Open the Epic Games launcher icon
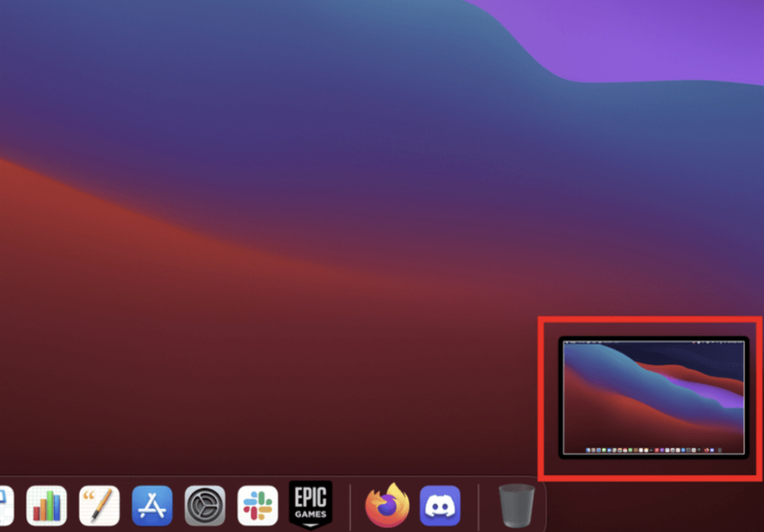Viewport: 764px width, 532px height. 310,504
